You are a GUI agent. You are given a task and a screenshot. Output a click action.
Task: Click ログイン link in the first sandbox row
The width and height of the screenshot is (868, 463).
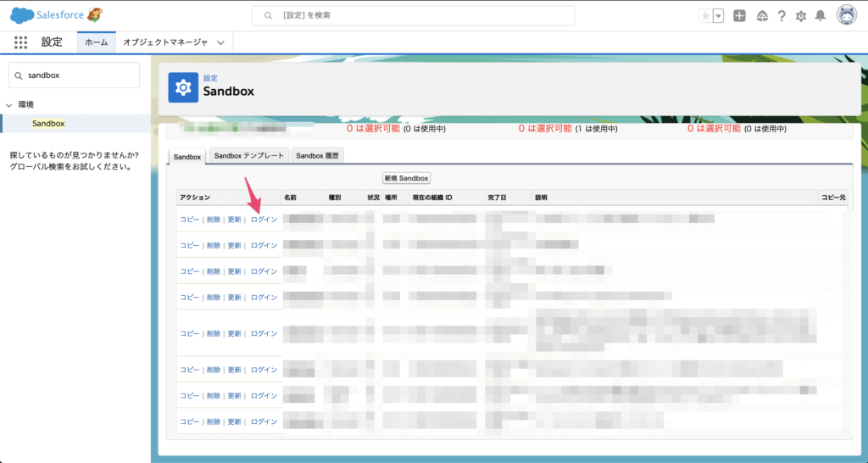coord(264,219)
